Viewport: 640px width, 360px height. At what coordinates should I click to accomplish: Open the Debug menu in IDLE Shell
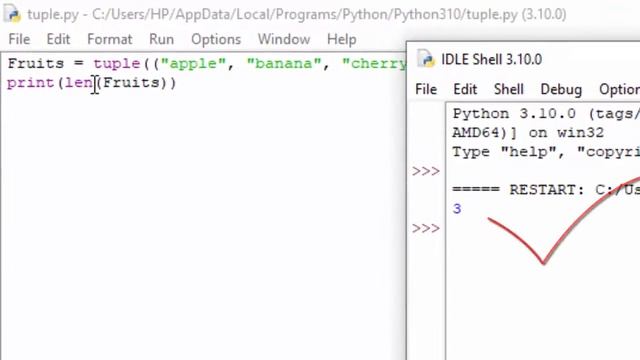pyautogui.click(x=561, y=89)
